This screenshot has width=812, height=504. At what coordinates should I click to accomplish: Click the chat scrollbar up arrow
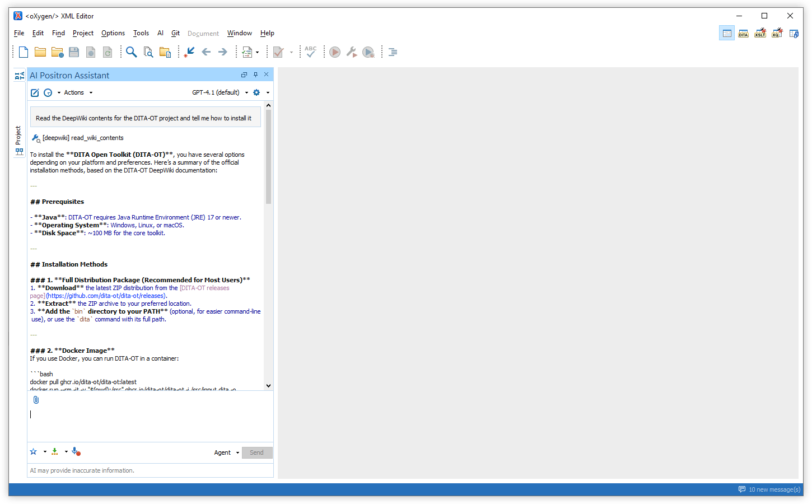click(268, 105)
